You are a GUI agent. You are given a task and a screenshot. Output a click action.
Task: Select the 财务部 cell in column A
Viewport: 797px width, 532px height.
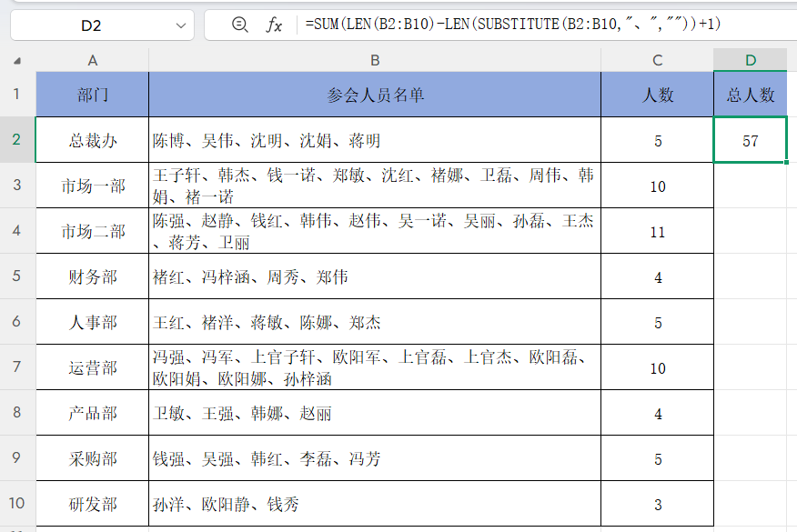[x=90, y=276]
